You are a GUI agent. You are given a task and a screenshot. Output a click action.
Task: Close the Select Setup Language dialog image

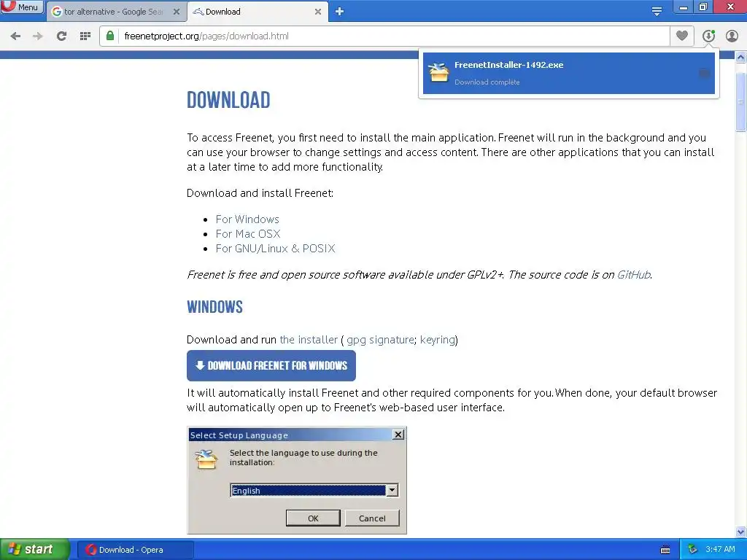coord(398,435)
